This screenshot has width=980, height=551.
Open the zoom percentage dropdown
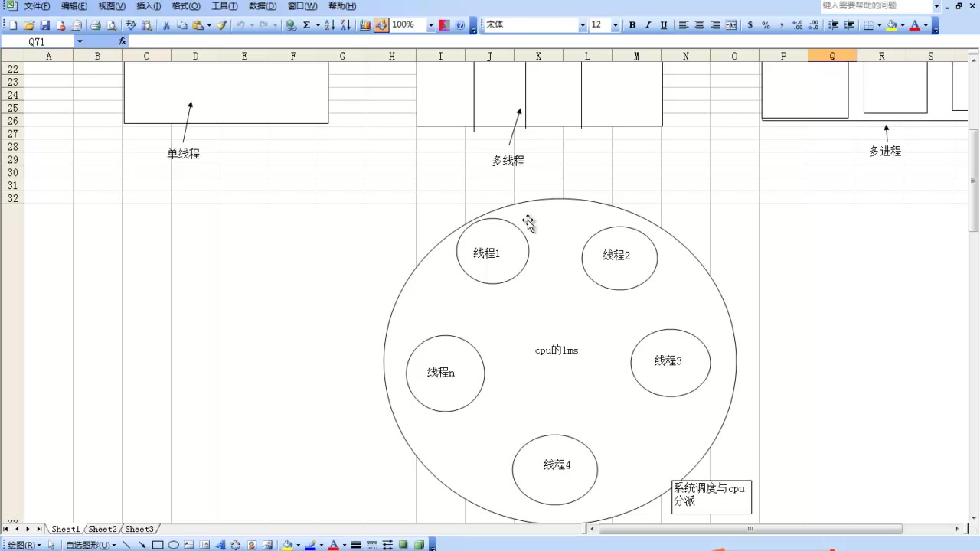click(430, 25)
